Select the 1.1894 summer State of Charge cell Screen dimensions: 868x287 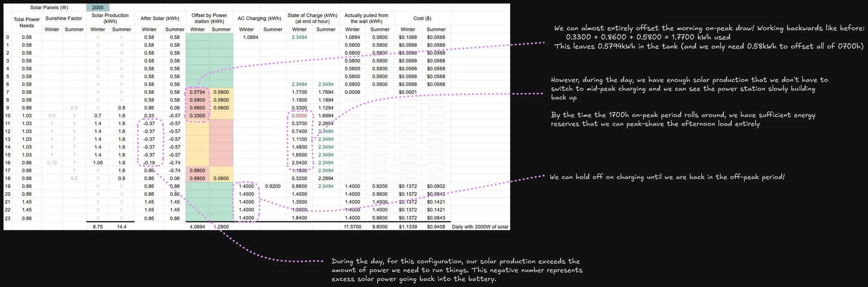[326, 100]
